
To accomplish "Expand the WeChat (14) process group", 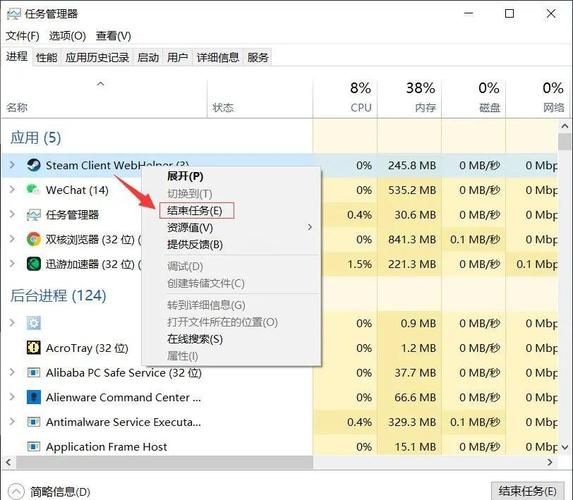I will point(12,189).
